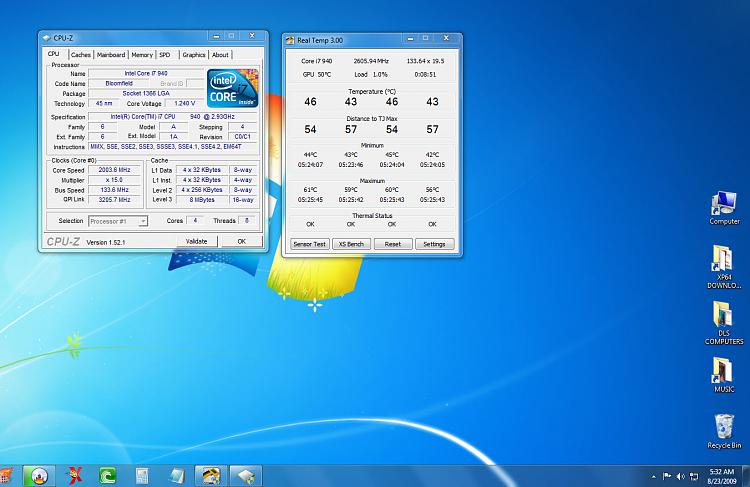750x487 pixels.
Task: Click the Technology value '45 nm'
Action: point(104,103)
